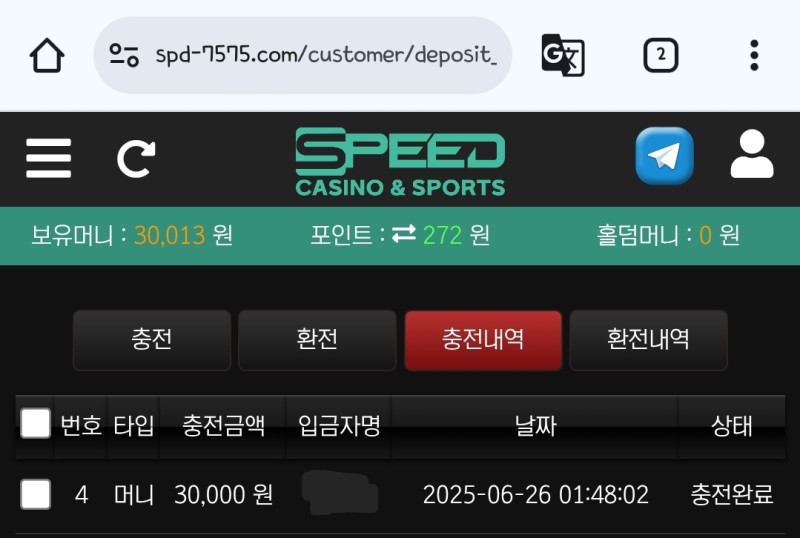This screenshot has height=538, width=800.
Task: Open the hamburger side menu
Action: click(x=48, y=158)
